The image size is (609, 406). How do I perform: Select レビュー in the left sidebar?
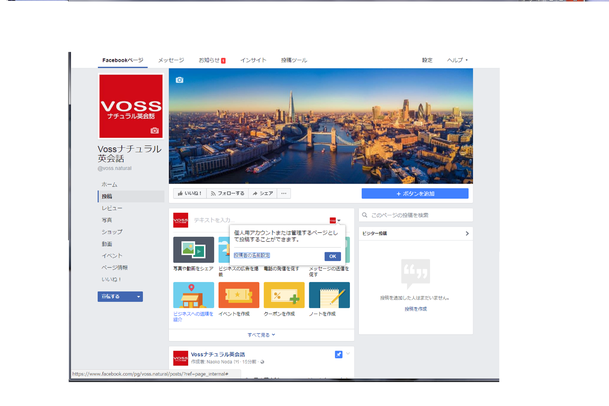coord(130,208)
